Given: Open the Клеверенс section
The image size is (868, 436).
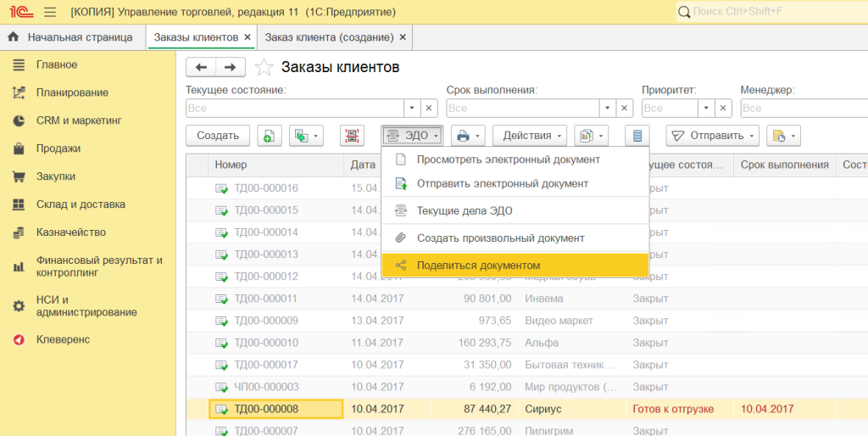Looking at the screenshot, I should (x=63, y=339).
